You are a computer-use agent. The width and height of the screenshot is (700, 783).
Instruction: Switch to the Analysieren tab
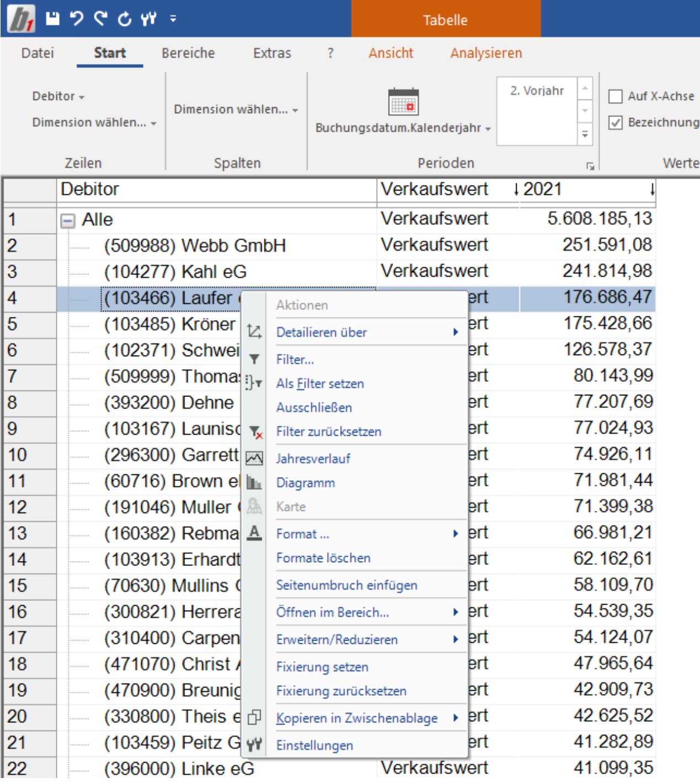pos(486,53)
